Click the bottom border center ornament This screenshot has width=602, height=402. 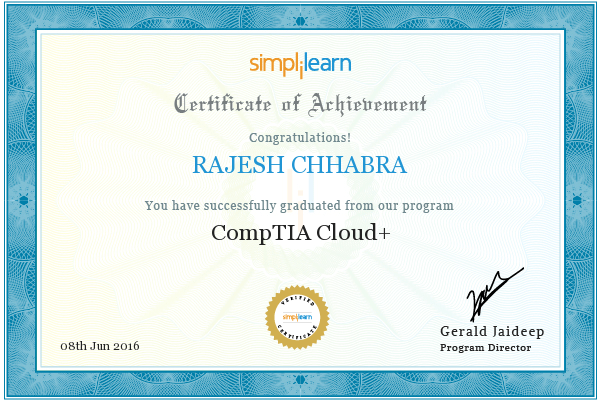(300, 380)
